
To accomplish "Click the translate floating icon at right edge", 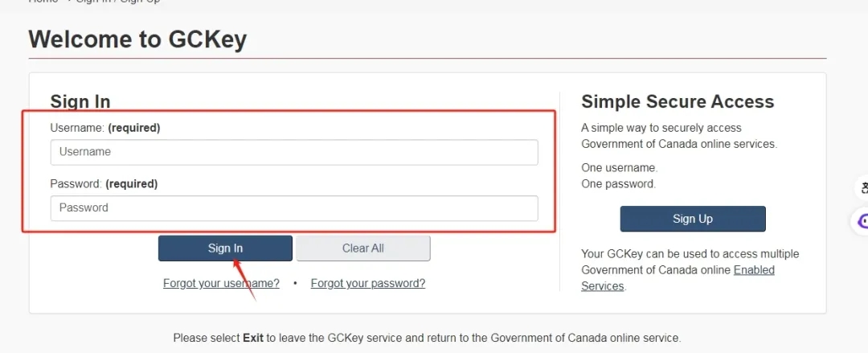I will 863,188.
